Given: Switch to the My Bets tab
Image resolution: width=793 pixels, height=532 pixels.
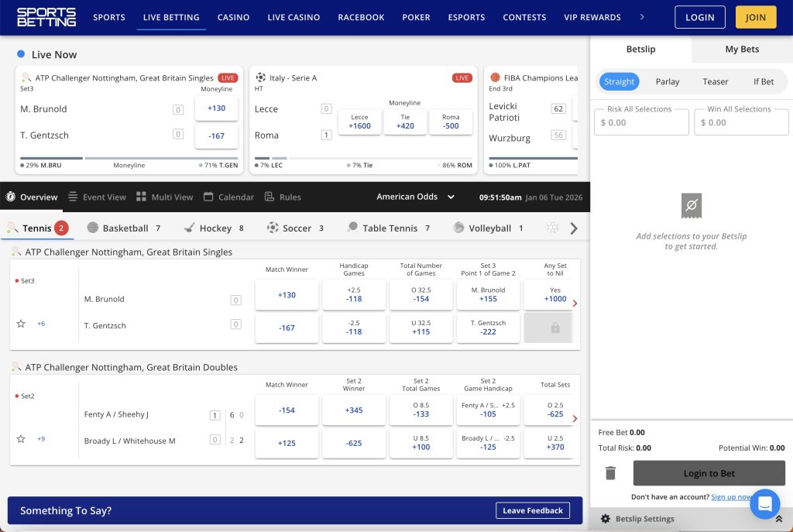Looking at the screenshot, I should click(x=740, y=49).
